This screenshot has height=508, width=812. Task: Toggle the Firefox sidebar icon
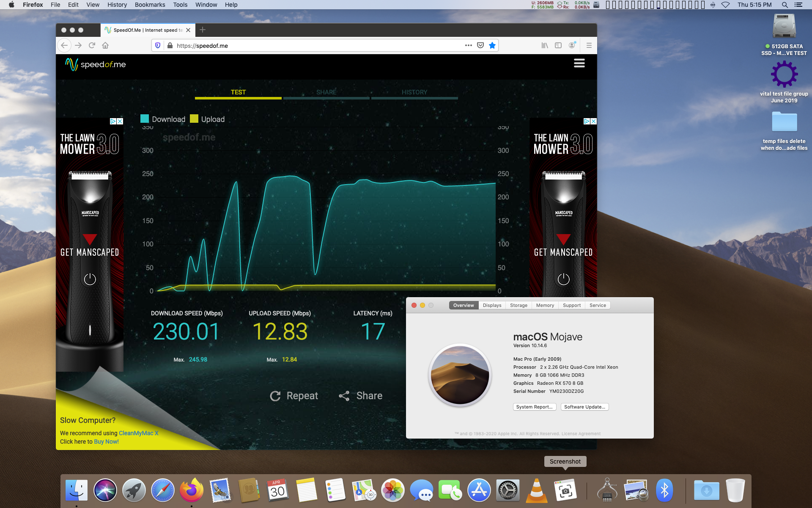pos(558,45)
